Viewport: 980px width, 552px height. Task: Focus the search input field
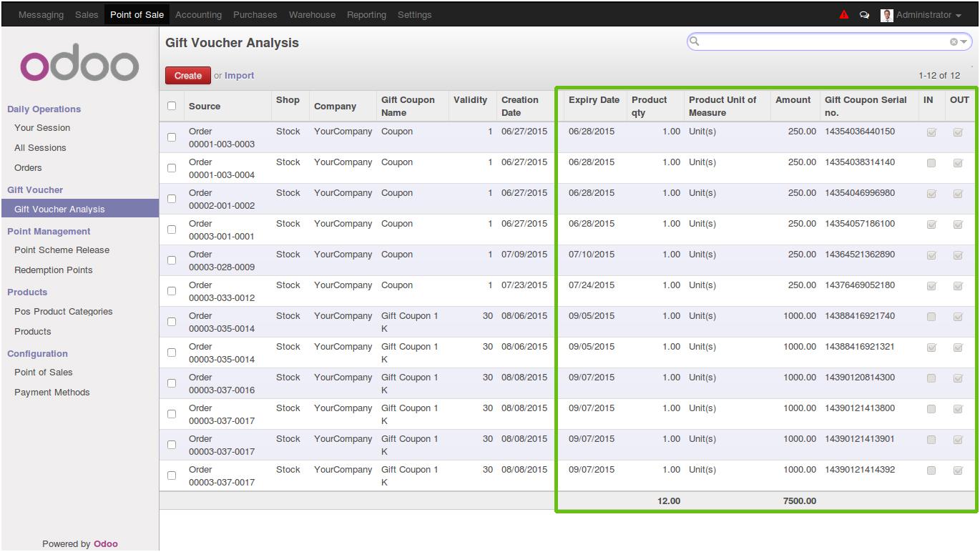point(823,42)
